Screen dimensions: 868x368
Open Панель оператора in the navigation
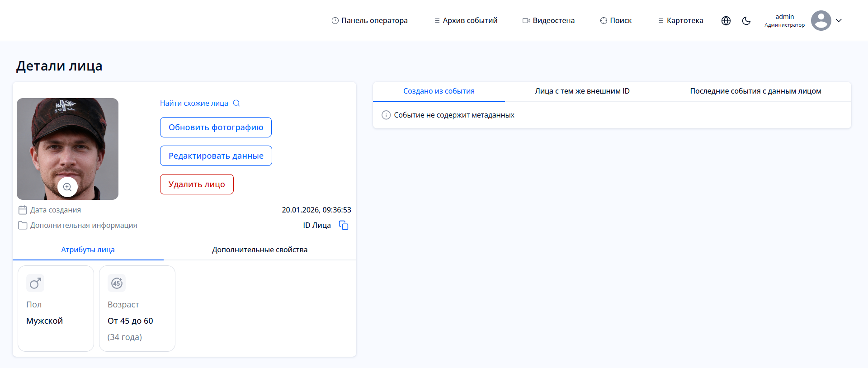click(369, 21)
